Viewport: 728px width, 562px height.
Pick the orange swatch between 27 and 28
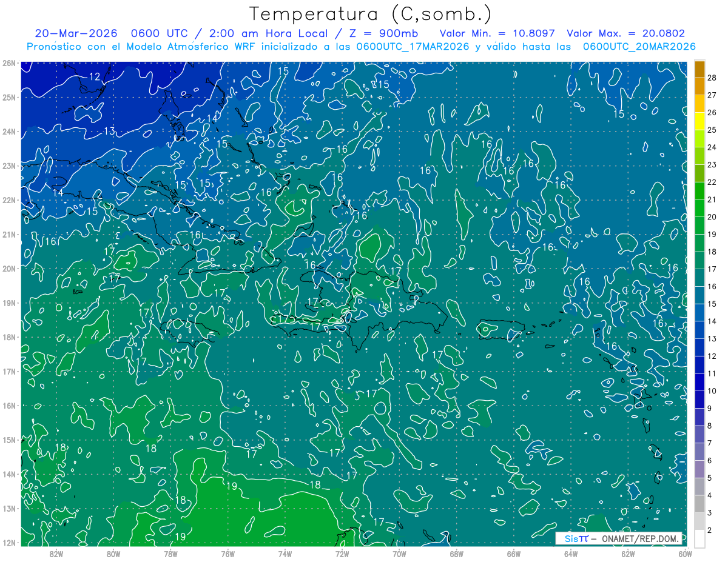tap(699, 86)
